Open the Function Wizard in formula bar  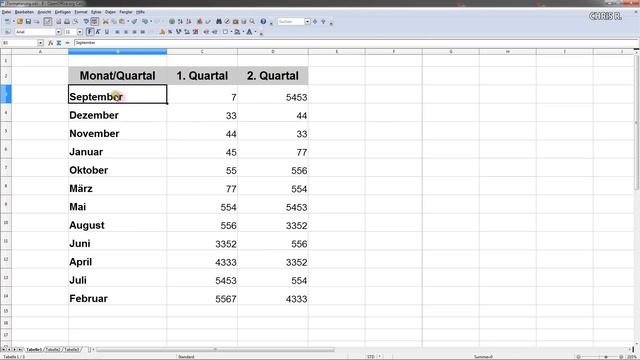point(50,43)
